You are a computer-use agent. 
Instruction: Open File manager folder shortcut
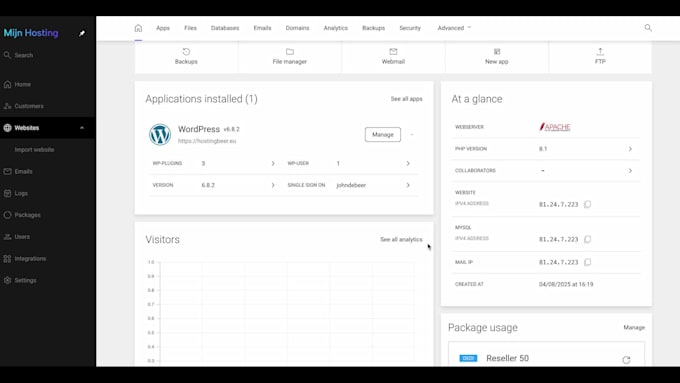pos(290,56)
